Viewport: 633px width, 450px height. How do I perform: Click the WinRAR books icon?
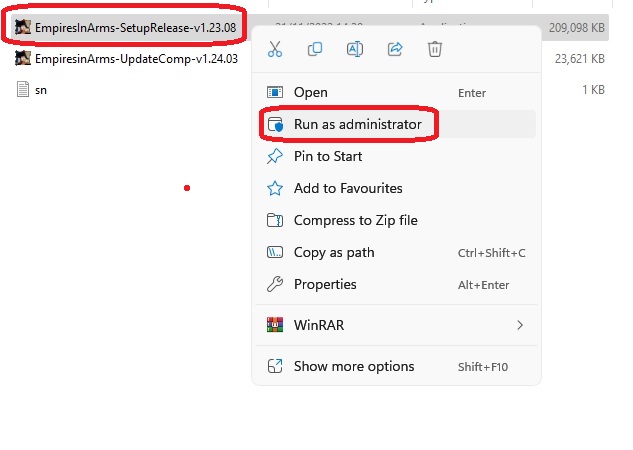(275, 325)
